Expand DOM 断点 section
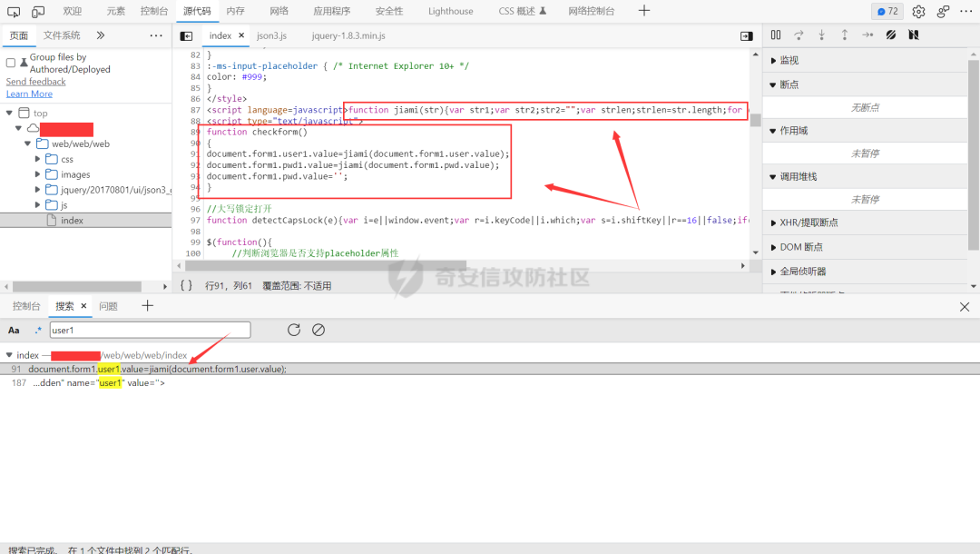Viewport: 980px width, 554px height. click(x=774, y=247)
